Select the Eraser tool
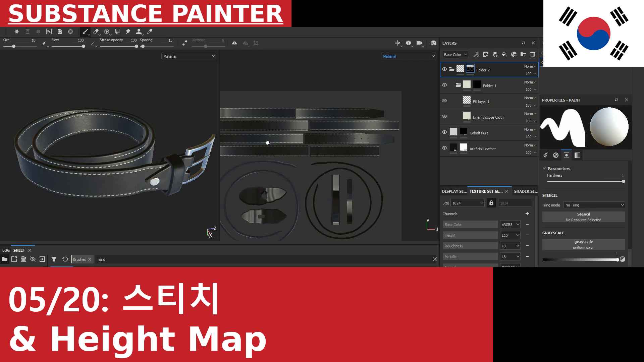Screen dimensions: 644x362 (x=96, y=32)
